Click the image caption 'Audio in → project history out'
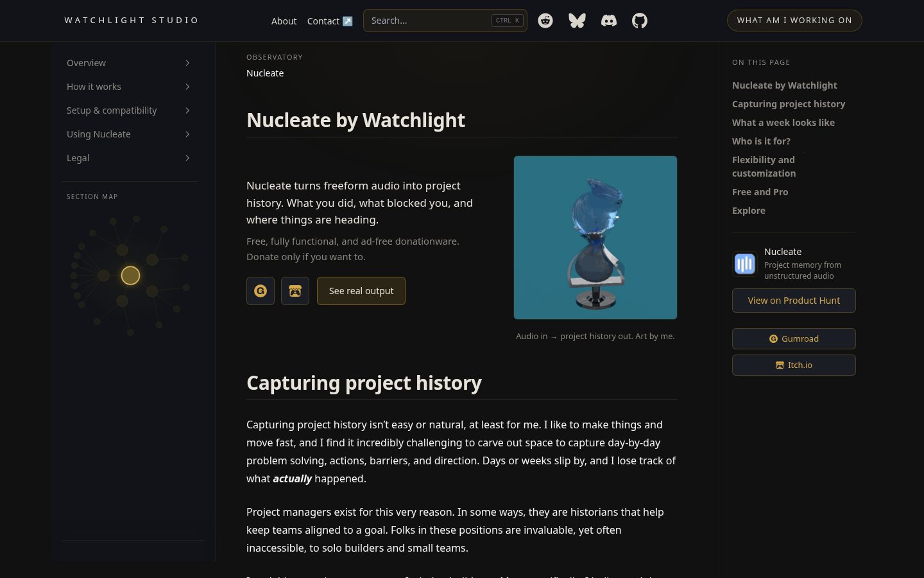This screenshot has height=578, width=924. coord(595,336)
